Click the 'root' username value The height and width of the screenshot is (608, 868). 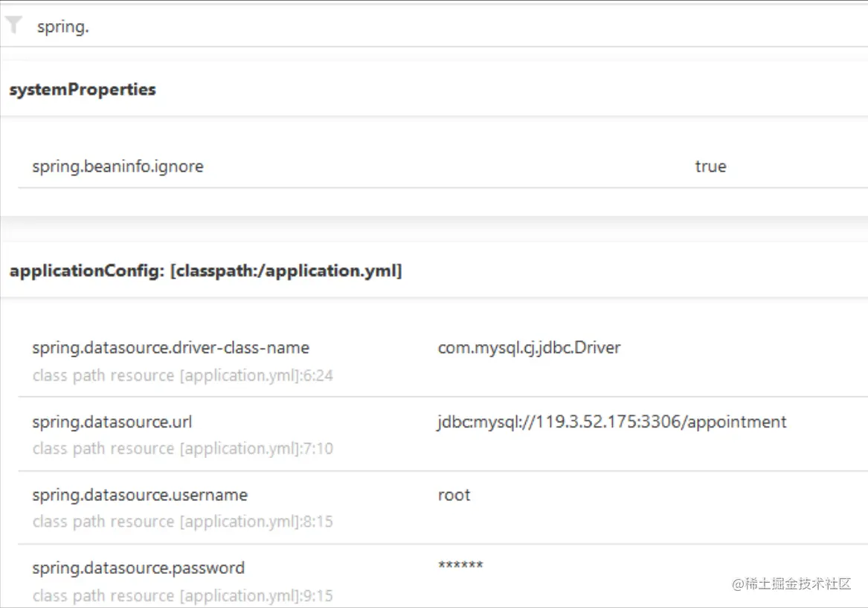click(x=454, y=495)
